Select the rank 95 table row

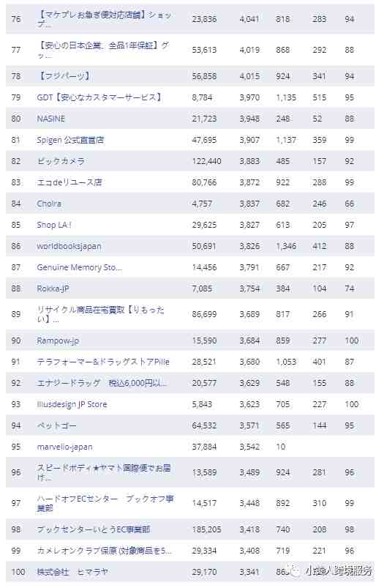pos(190,447)
